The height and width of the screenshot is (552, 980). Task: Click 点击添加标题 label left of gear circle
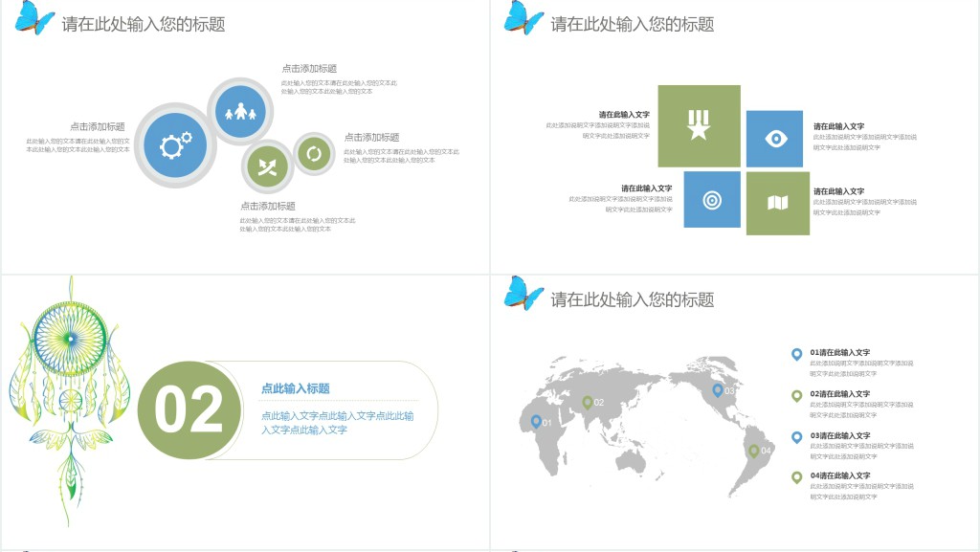(97, 126)
